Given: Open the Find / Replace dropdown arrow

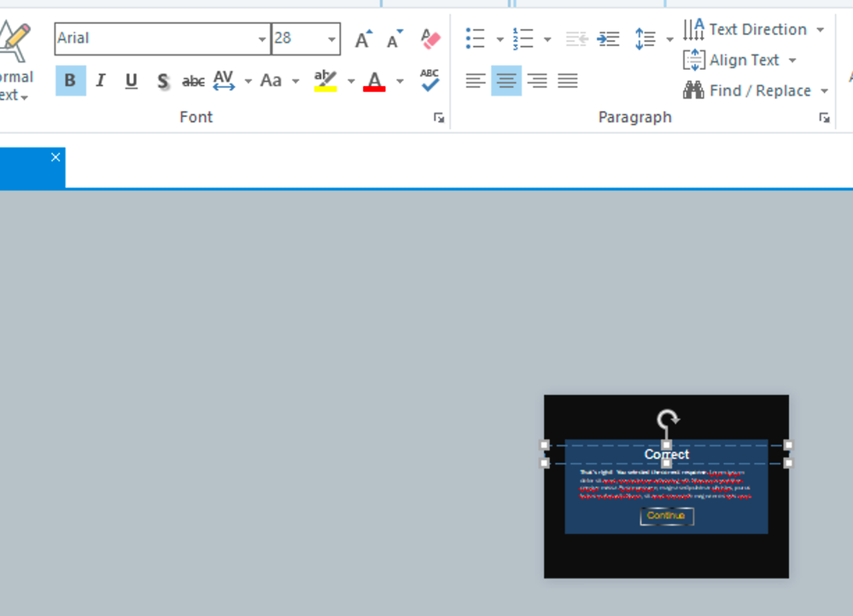Looking at the screenshot, I should click(x=825, y=91).
